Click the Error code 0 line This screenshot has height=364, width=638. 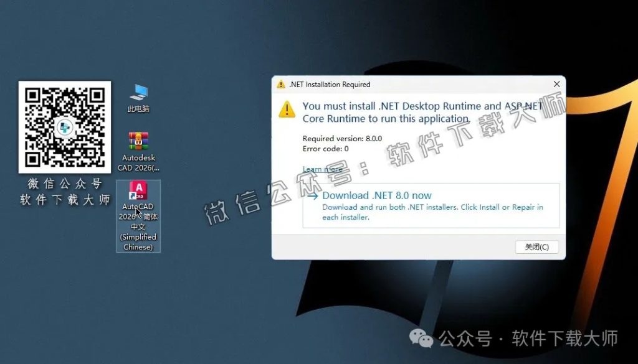[x=325, y=148]
